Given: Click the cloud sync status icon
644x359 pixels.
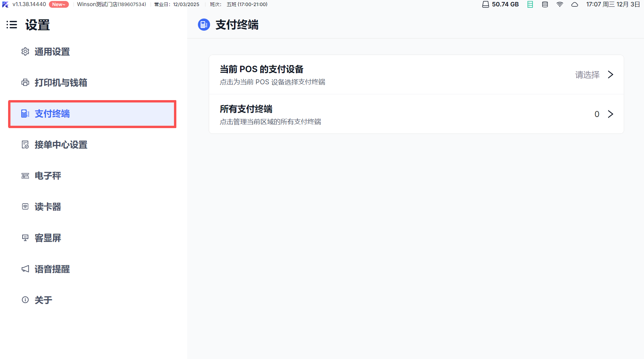Looking at the screenshot, I should (575, 4).
